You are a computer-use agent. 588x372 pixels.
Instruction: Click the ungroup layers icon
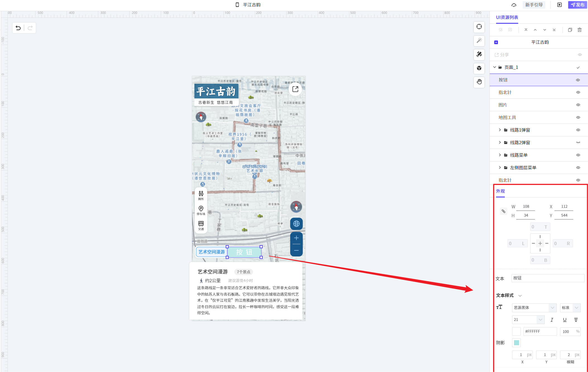(x=510, y=30)
